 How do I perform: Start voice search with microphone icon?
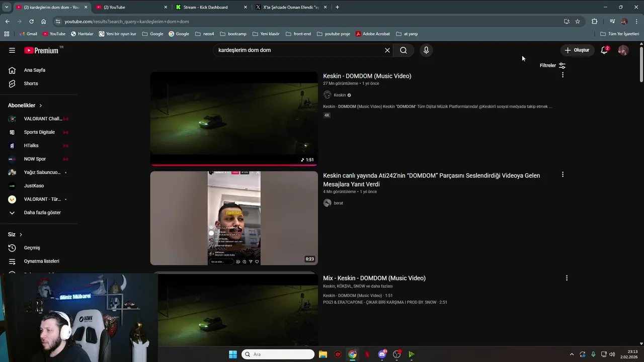pos(426,50)
